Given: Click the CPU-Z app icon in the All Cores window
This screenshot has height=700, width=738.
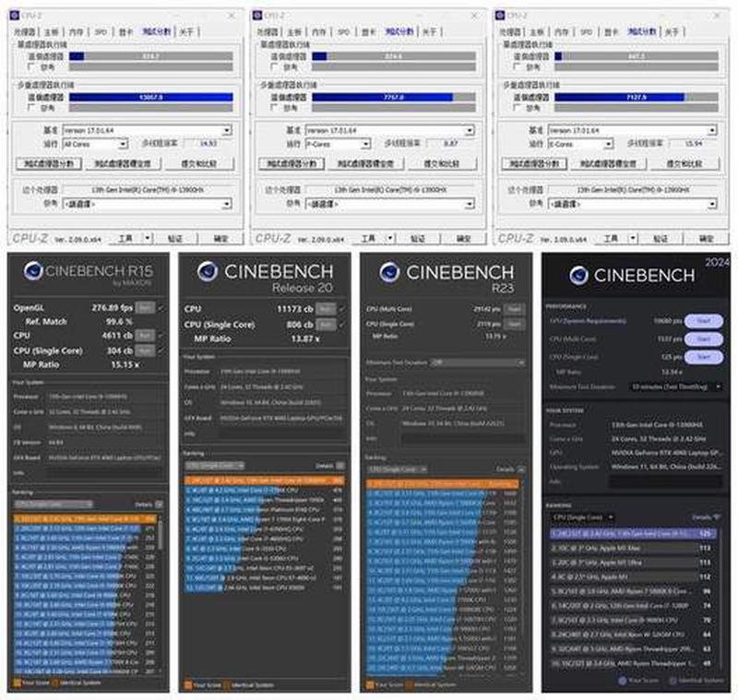Looking at the screenshot, I should [15, 16].
